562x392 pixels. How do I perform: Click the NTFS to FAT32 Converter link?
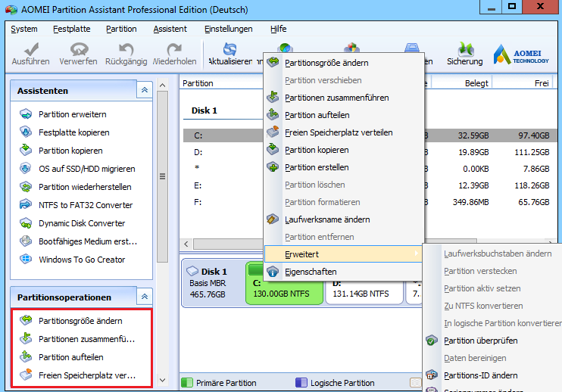click(86, 205)
